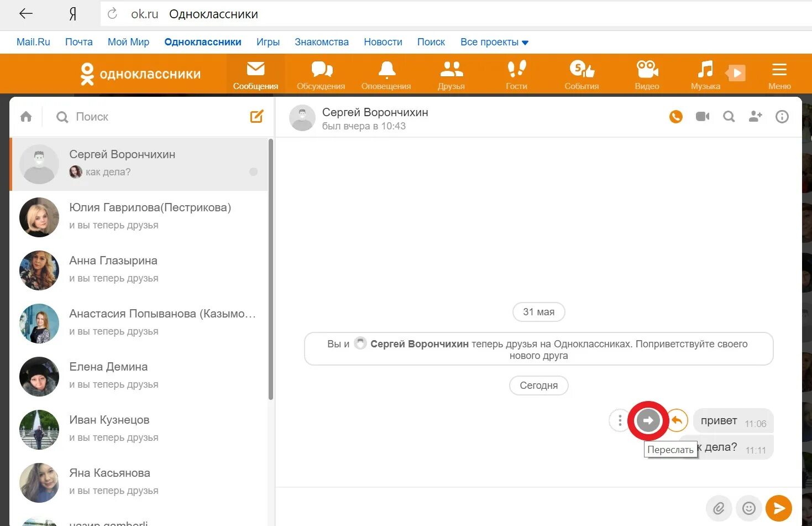Viewport: 812px width, 526px height.
Task: Open the Юлия Гаврилова(Пестрикова) chat
Action: point(139,217)
